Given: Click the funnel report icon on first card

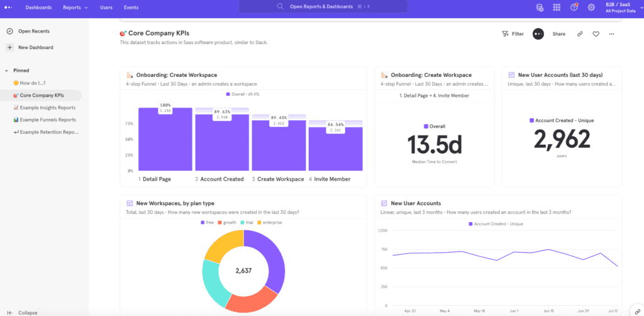Looking at the screenshot, I should coord(130,75).
